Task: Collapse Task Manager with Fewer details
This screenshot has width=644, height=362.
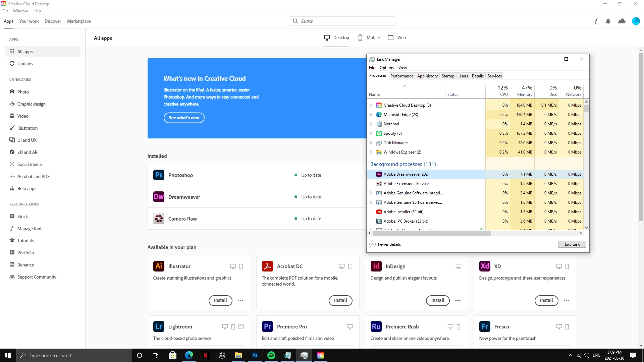Action: 385,244
